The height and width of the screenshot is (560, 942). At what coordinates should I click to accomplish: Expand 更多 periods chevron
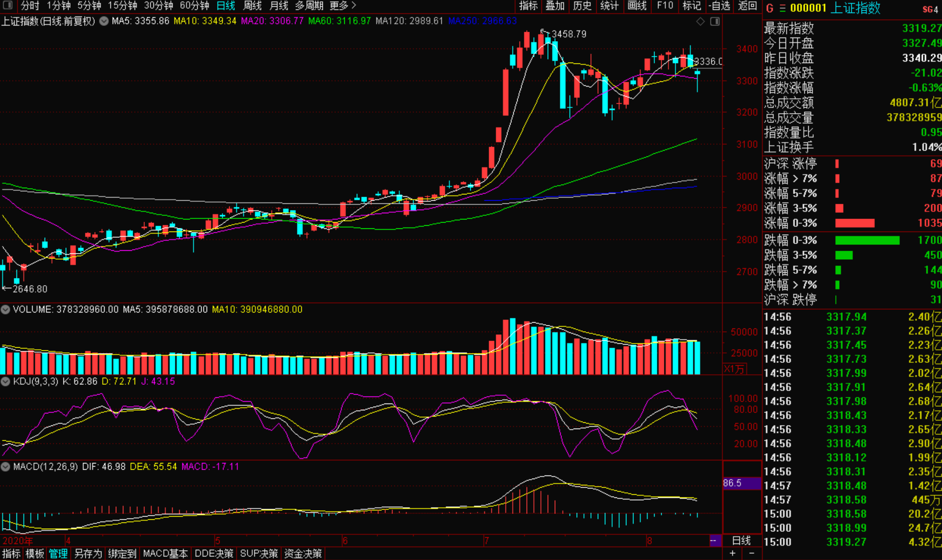[x=354, y=6]
